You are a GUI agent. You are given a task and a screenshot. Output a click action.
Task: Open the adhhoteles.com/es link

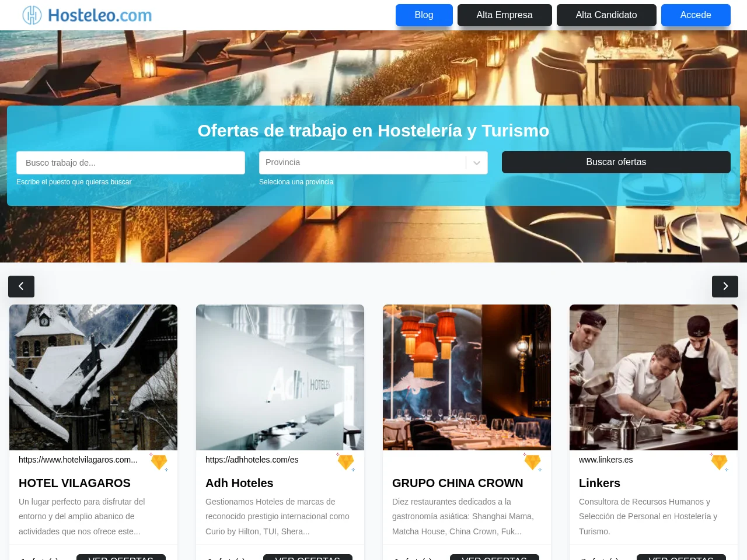pyautogui.click(x=252, y=460)
